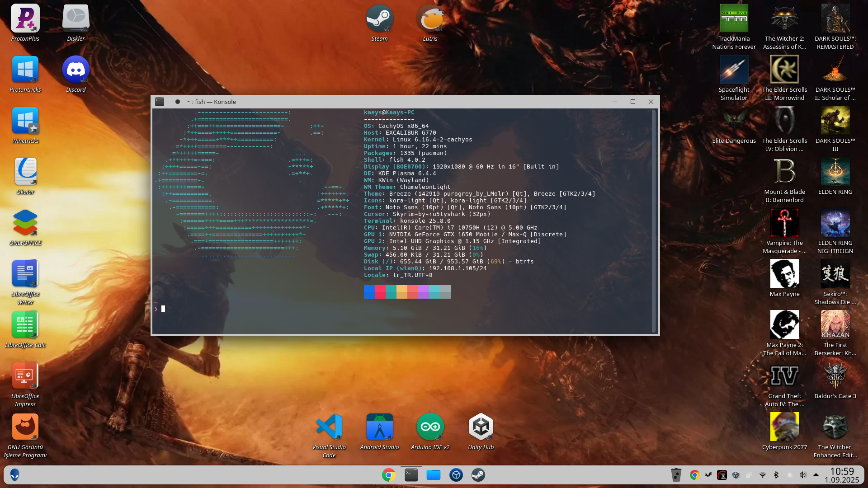Image resolution: width=868 pixels, height=488 pixels.
Task: Select TrackMania Nations Forever game icon
Action: coord(734,19)
